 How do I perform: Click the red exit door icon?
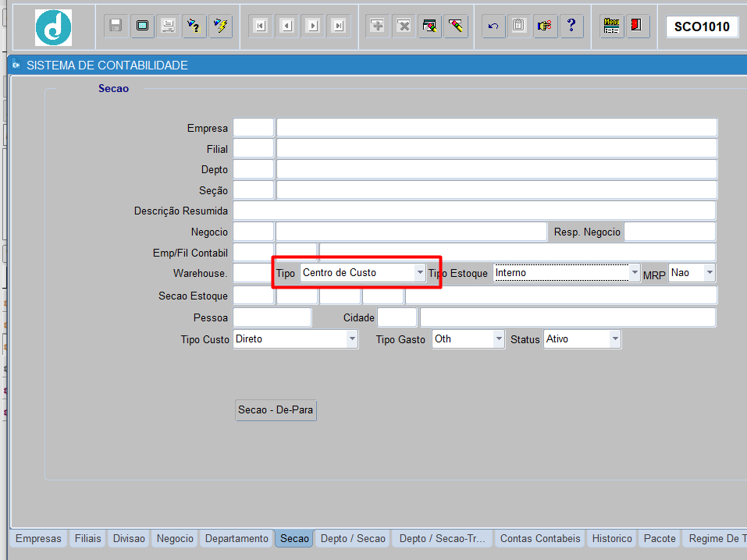coord(637,26)
